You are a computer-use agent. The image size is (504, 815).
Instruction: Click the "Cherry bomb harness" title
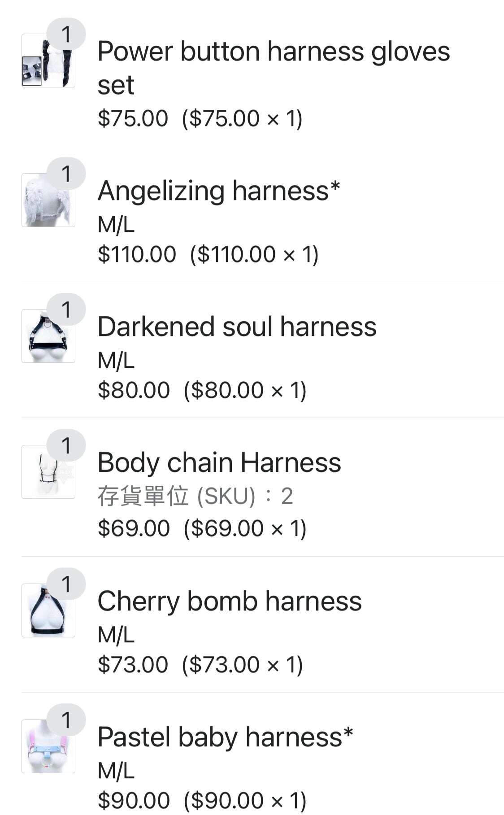coord(230,601)
